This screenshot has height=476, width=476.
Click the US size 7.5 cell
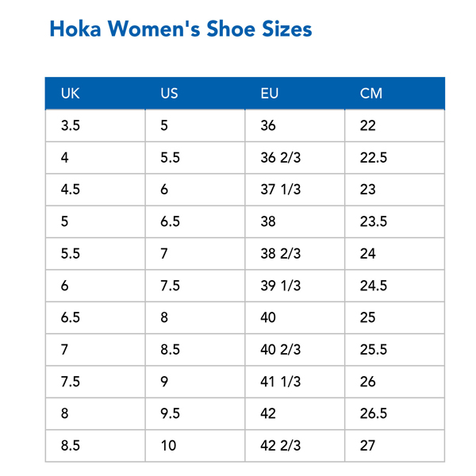pyautogui.click(x=195, y=286)
